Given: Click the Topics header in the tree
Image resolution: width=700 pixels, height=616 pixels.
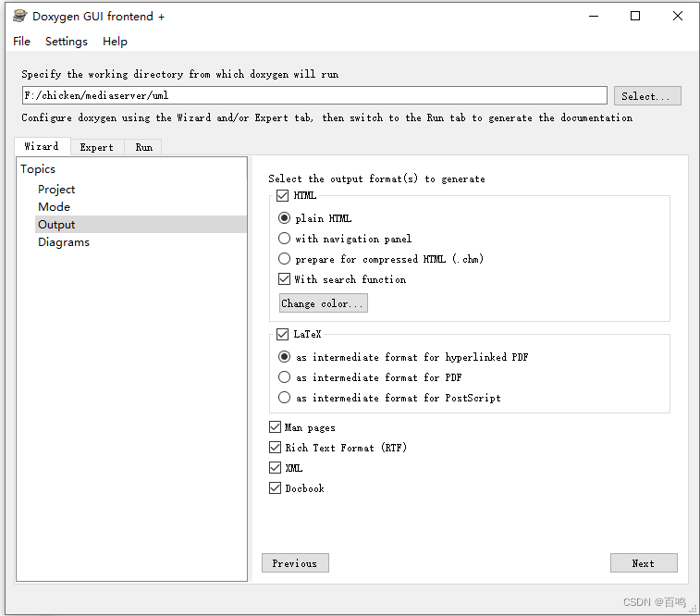Looking at the screenshot, I should [38, 169].
